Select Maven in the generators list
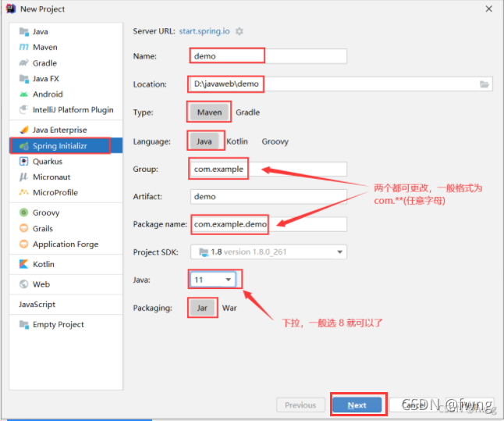Viewport: 504px width, 421px height. pos(66,48)
